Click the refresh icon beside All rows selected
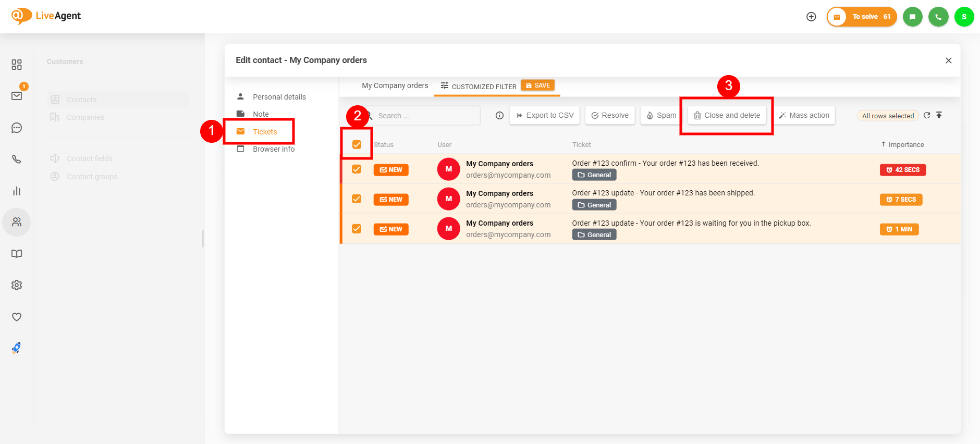Viewport: 980px width, 444px height. [927, 116]
